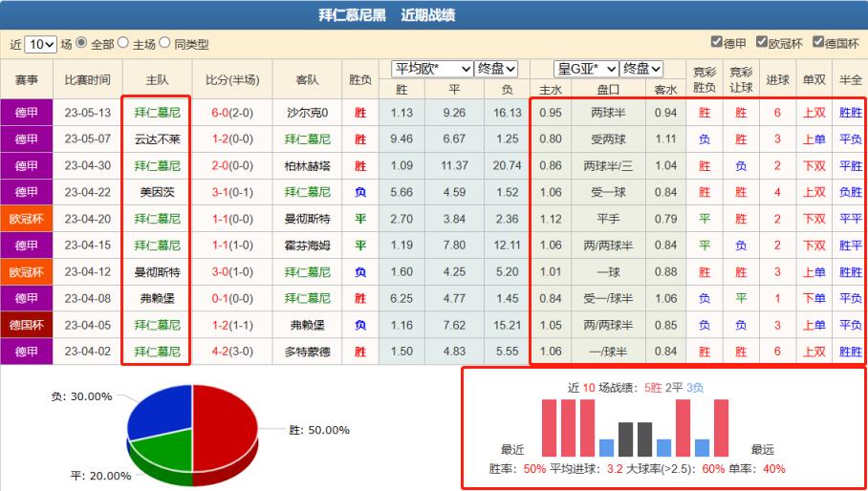
Task: Click the 欧冠杯 tag on the 23-04-12 row
Action: (x=27, y=272)
